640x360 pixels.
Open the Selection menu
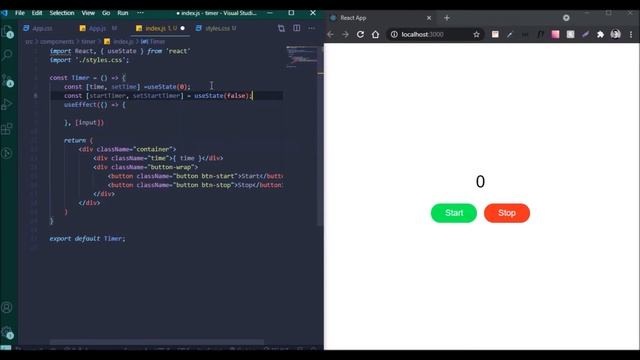[62, 13]
